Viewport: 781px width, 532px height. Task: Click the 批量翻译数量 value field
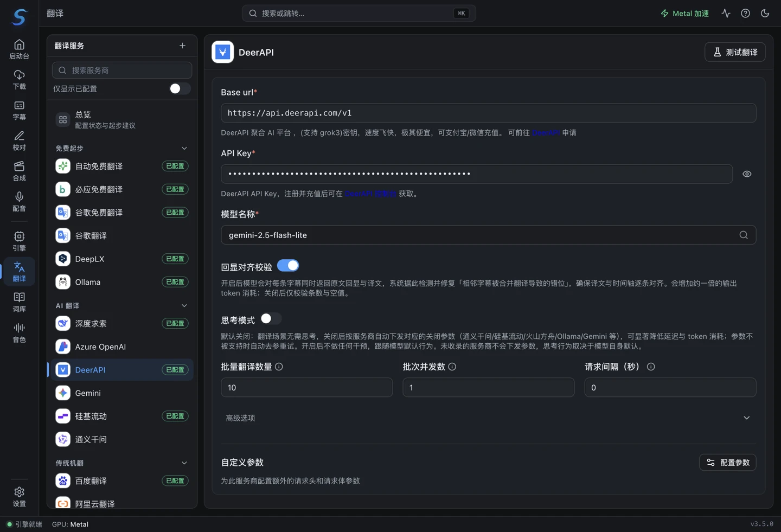point(306,387)
